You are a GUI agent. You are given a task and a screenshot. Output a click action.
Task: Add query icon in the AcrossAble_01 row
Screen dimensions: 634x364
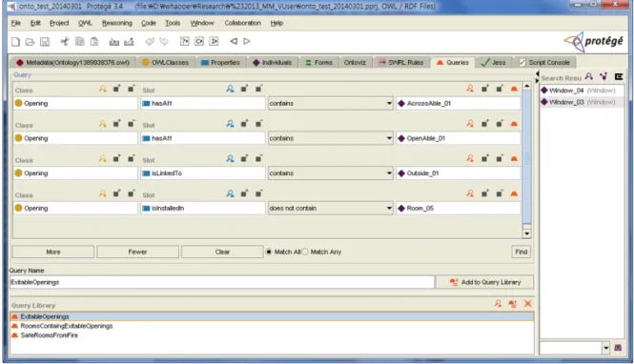pos(514,89)
